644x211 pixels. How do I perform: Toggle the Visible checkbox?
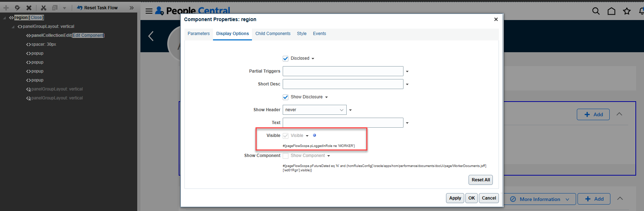[286, 136]
